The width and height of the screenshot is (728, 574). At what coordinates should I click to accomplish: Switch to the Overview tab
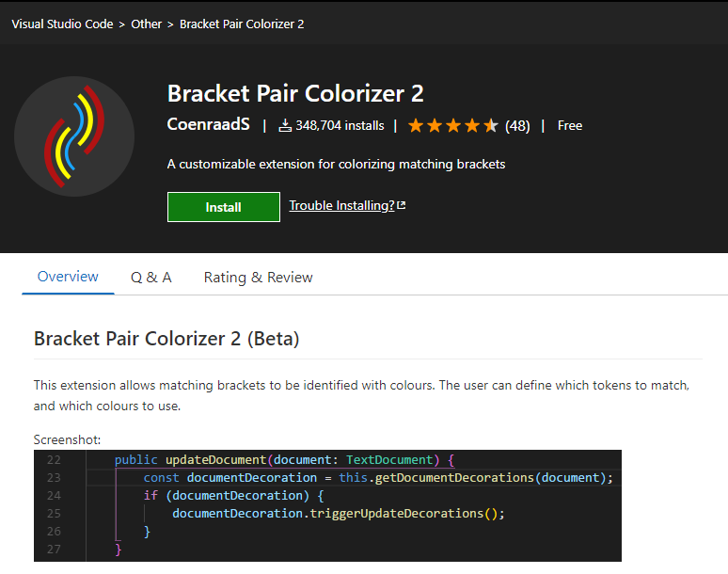click(x=68, y=277)
